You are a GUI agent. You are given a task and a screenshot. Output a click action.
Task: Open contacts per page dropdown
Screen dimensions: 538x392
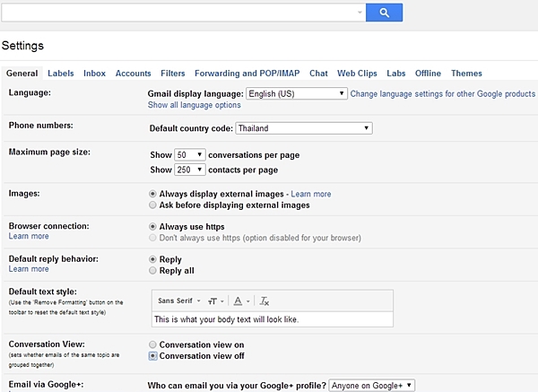pyautogui.click(x=190, y=170)
